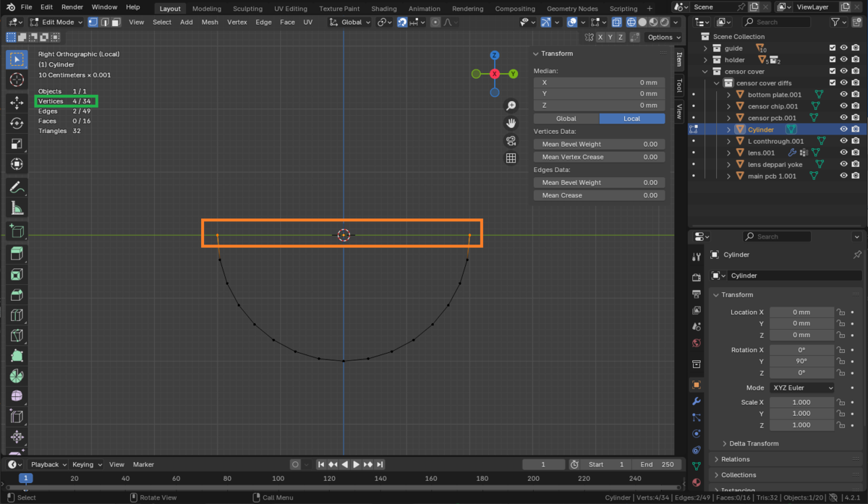Select the Move tool
Screen dimensions: 868x504
[17, 103]
